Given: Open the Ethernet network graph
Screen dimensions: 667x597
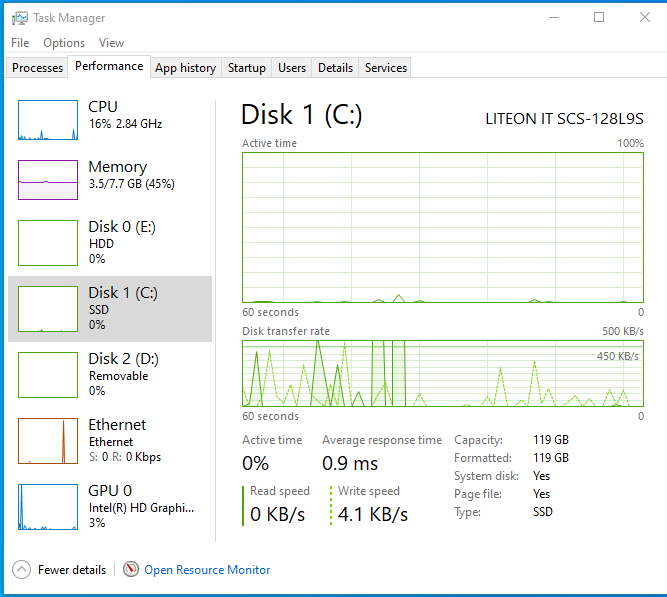Looking at the screenshot, I should coord(48,440).
